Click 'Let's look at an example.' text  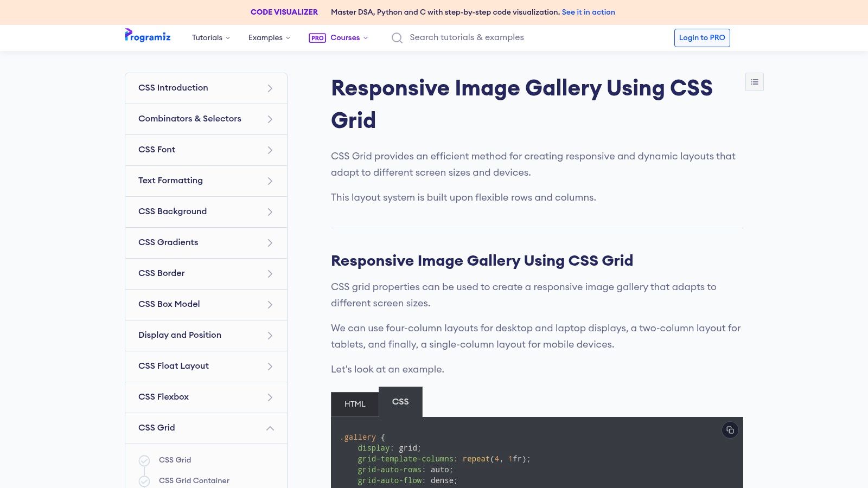tap(387, 369)
